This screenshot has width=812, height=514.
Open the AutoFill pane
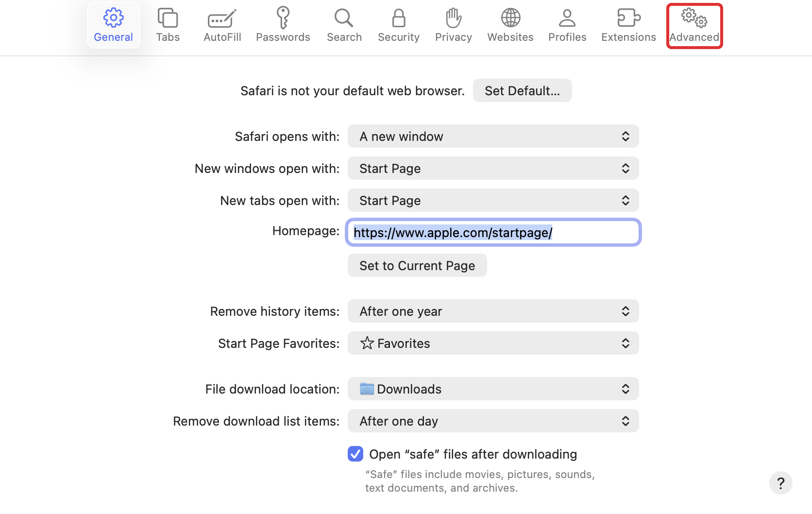pyautogui.click(x=222, y=26)
